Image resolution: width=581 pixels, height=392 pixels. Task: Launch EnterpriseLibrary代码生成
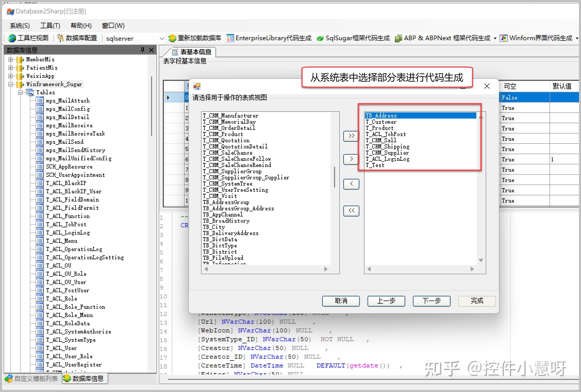[269, 38]
